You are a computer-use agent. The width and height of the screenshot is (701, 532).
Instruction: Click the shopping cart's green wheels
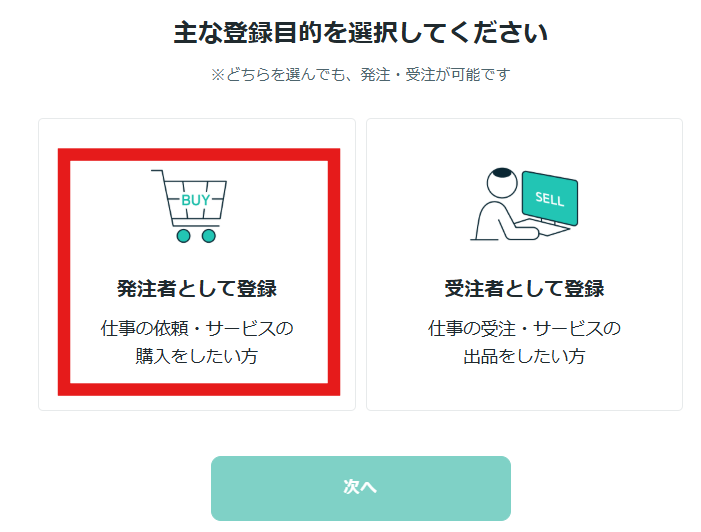coord(195,236)
